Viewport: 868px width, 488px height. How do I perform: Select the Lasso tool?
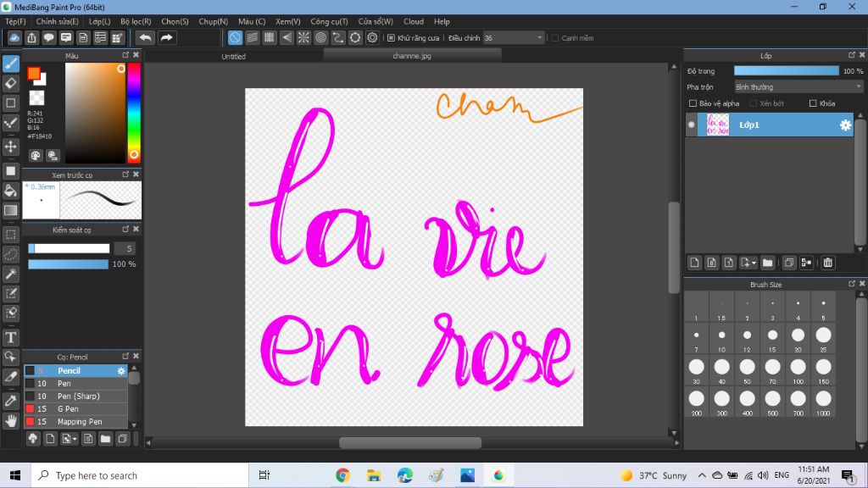11,254
